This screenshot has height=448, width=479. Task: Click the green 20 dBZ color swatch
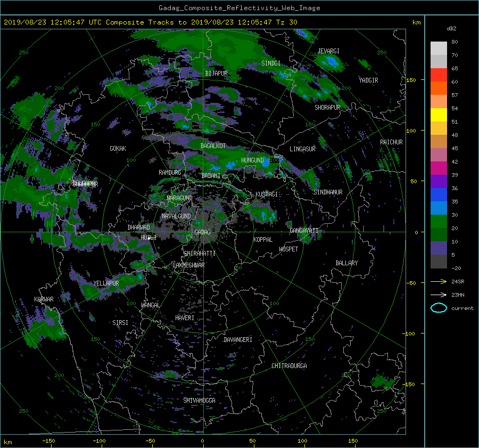[439, 222]
